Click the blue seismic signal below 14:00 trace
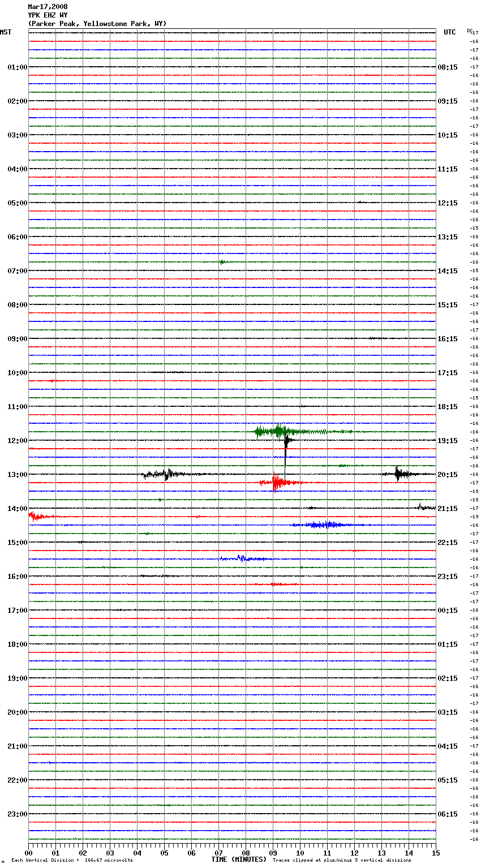 click(328, 525)
